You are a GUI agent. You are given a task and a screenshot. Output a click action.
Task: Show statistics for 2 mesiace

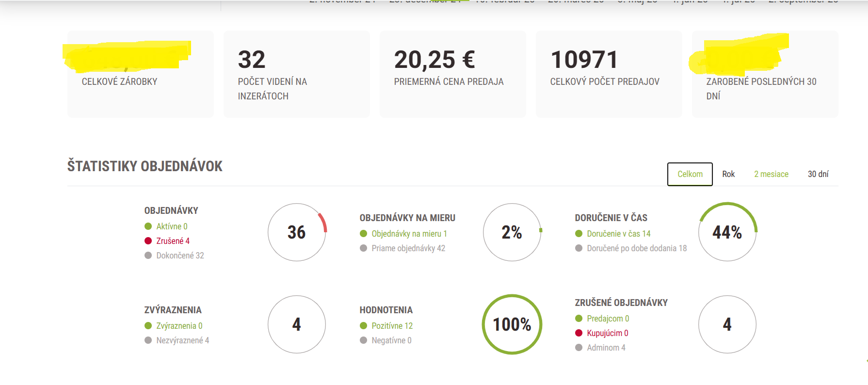771,174
